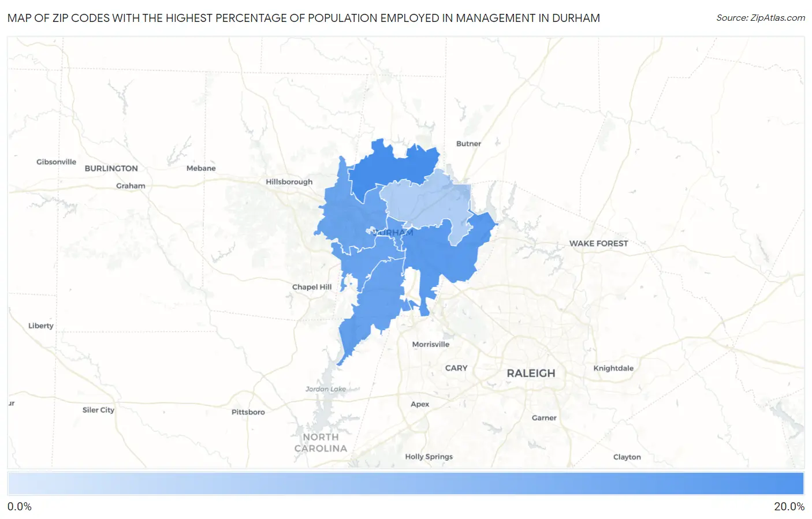Click the gradient color legend bar
Image resolution: width=812 pixels, height=519 pixels.
(x=405, y=484)
